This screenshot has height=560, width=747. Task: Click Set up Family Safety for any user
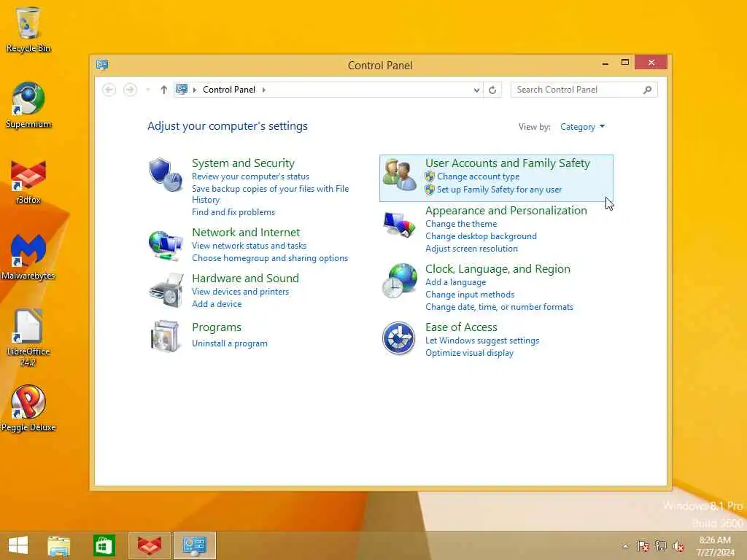point(499,190)
